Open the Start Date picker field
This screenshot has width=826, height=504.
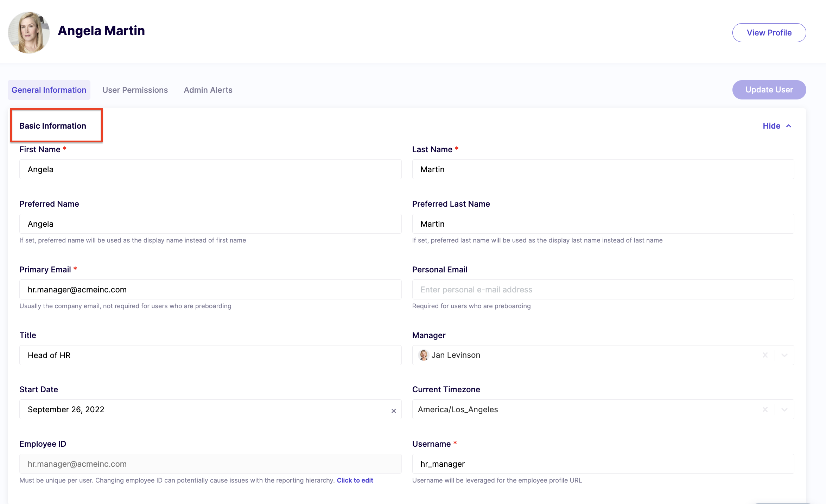(x=210, y=409)
